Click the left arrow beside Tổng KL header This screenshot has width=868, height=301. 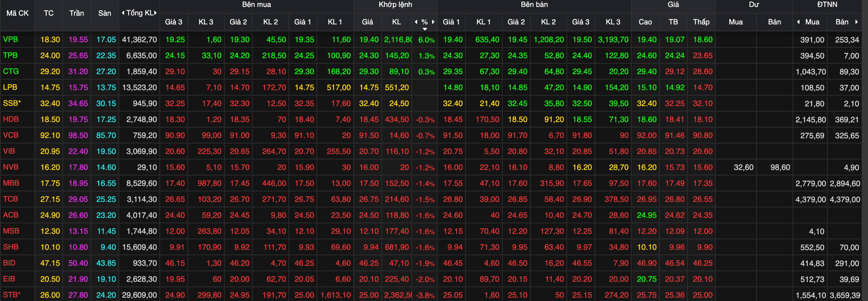[x=123, y=13]
